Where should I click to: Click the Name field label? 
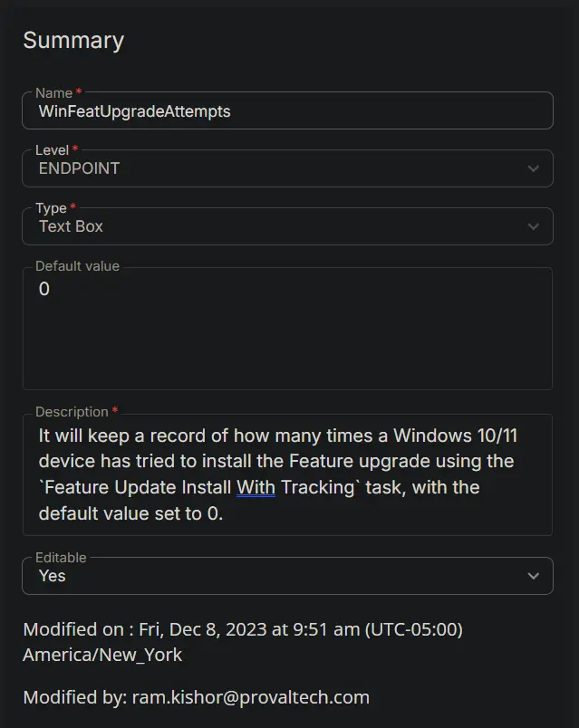coord(53,93)
